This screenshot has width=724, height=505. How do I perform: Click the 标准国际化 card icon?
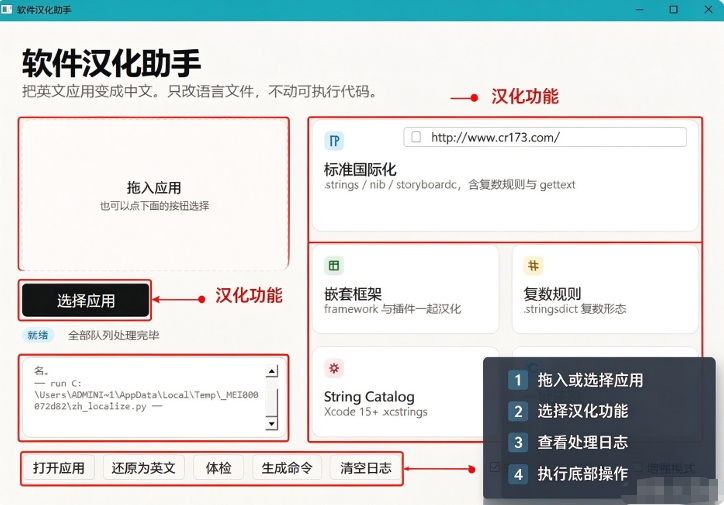click(334, 141)
